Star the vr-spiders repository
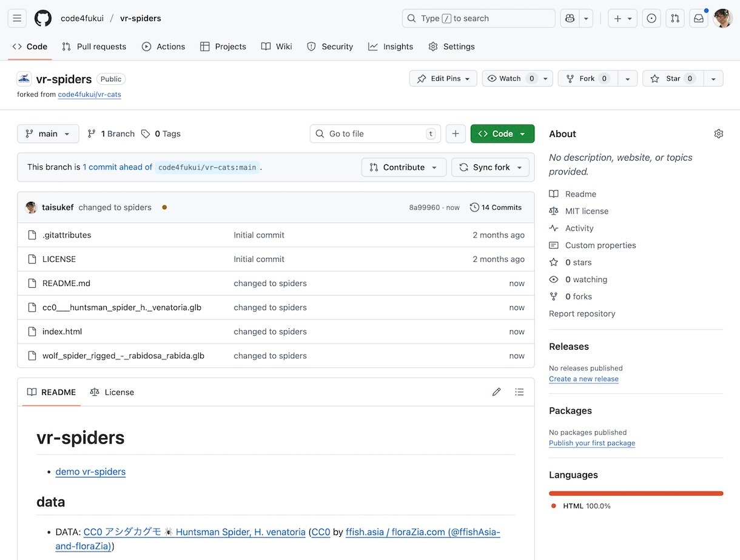The width and height of the screenshot is (740, 560). point(673,79)
